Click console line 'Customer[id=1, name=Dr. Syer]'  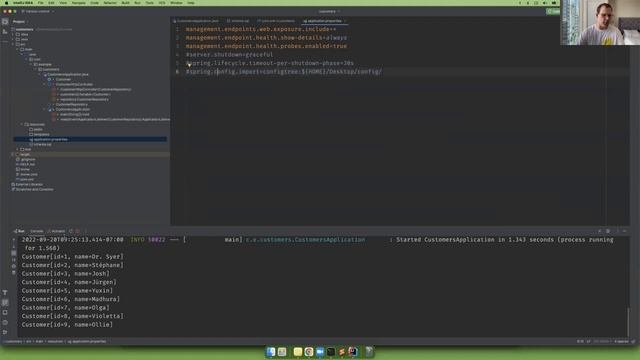[x=72, y=257]
